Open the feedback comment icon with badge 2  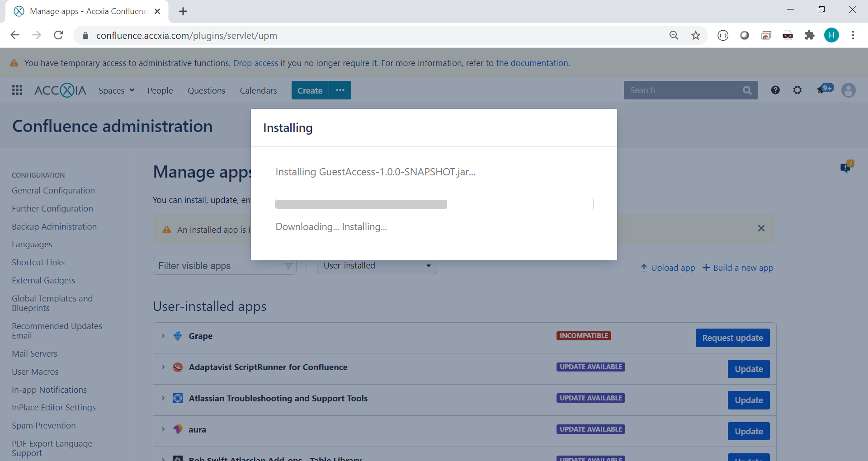click(x=846, y=167)
